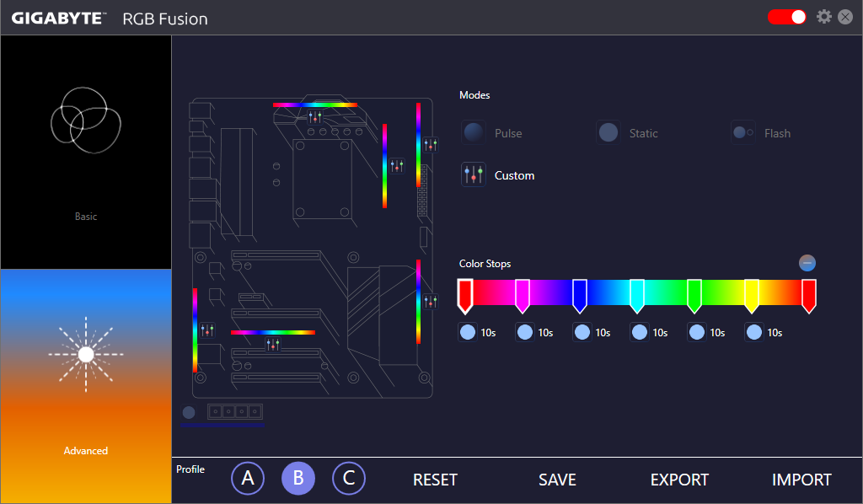This screenshot has width=863, height=504.
Task: Click the color gradient bar between stops
Action: [637, 292]
